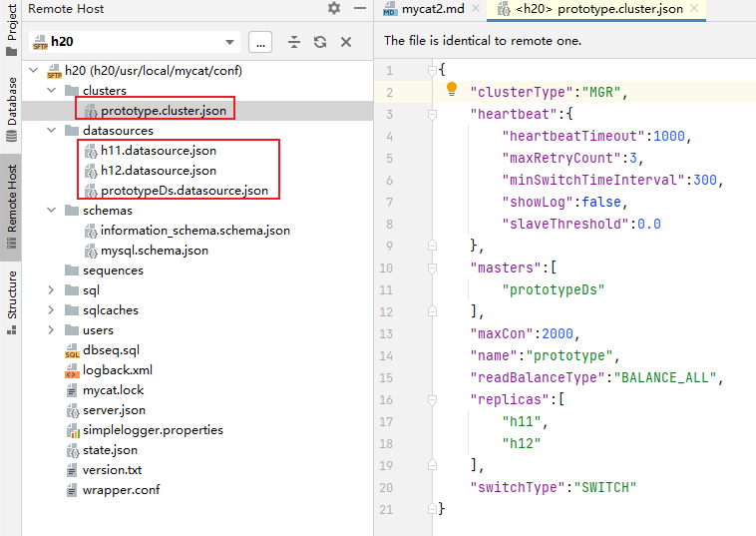This screenshot has width=756, height=536.
Task: Click the "prototypeDs" string on line 11
Action: [553, 289]
